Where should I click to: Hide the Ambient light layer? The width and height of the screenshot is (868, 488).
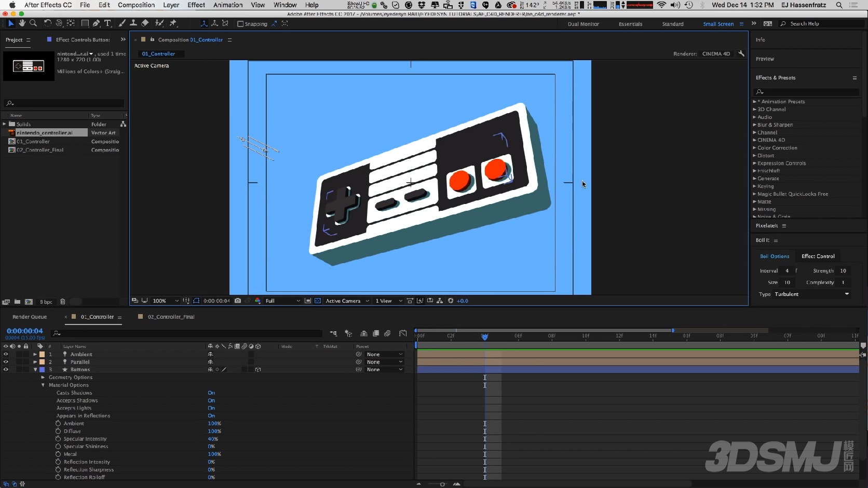tap(6, 355)
